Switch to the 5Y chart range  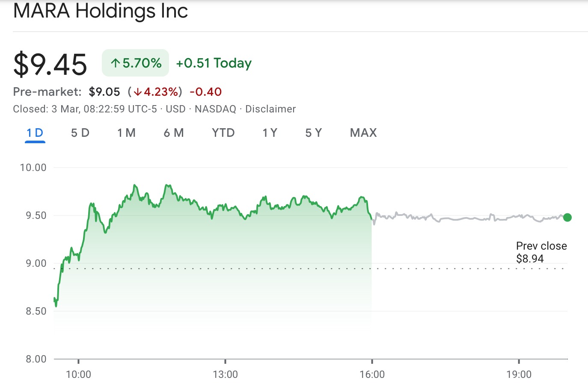click(313, 133)
